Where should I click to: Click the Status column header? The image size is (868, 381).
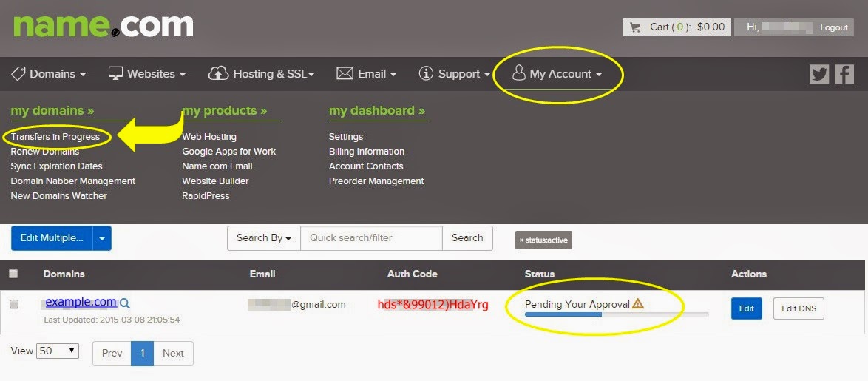540,274
